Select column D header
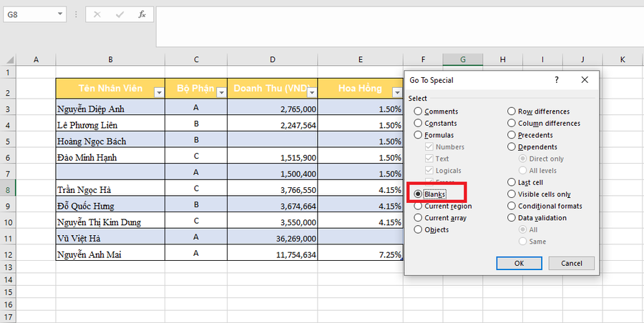The height and width of the screenshot is (323, 644). [x=273, y=60]
